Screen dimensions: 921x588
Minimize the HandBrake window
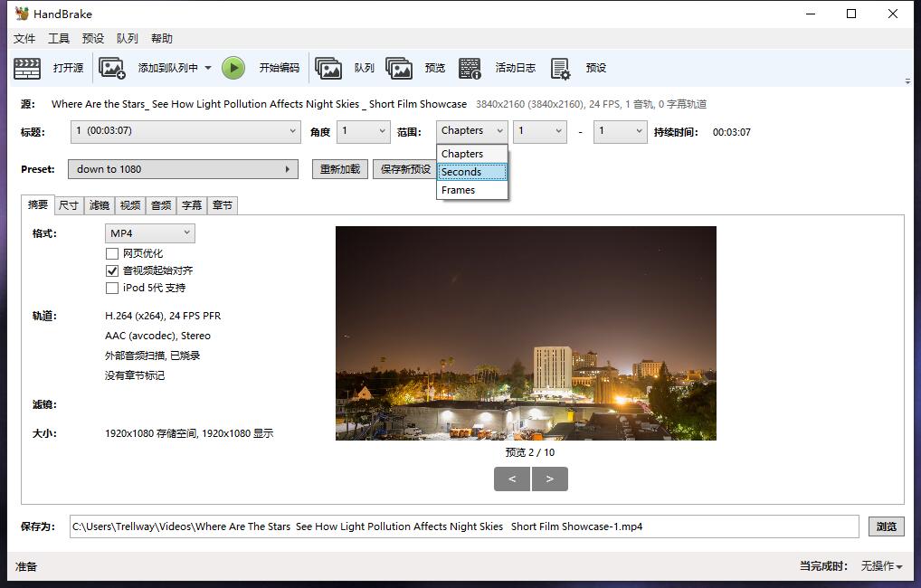point(812,14)
